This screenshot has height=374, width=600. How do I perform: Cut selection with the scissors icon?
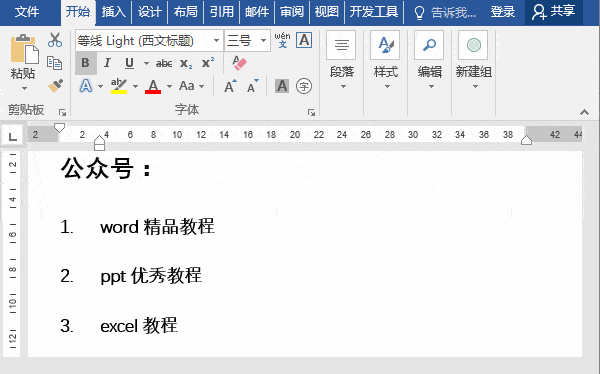click(55, 39)
